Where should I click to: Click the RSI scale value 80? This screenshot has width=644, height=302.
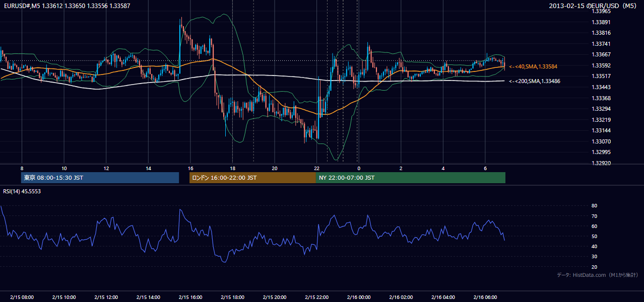594,206
